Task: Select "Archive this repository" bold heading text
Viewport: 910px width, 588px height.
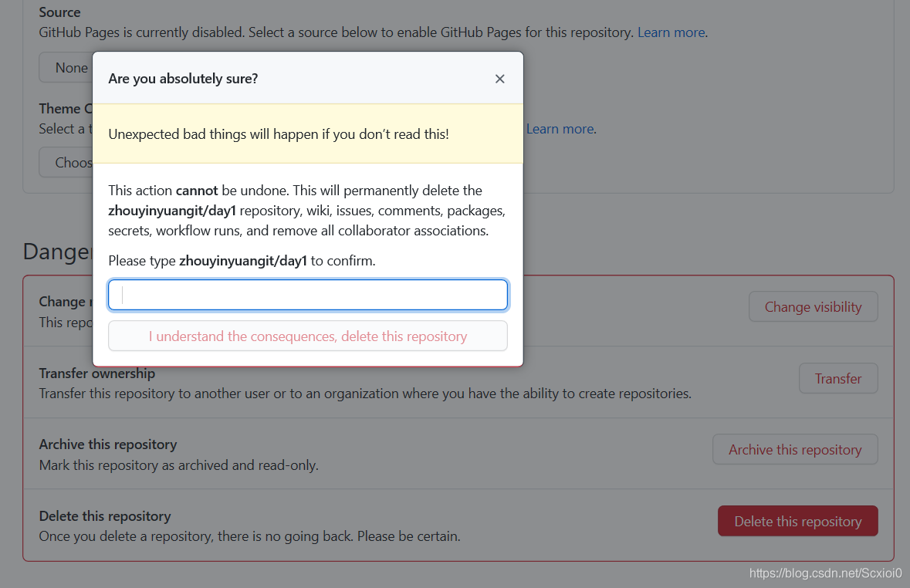Action: 108,444
